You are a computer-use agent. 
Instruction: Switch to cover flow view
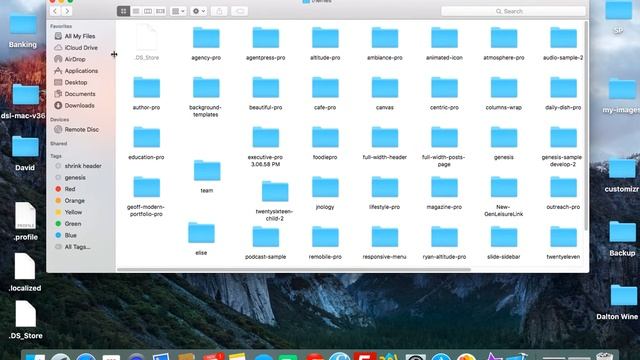[160, 11]
